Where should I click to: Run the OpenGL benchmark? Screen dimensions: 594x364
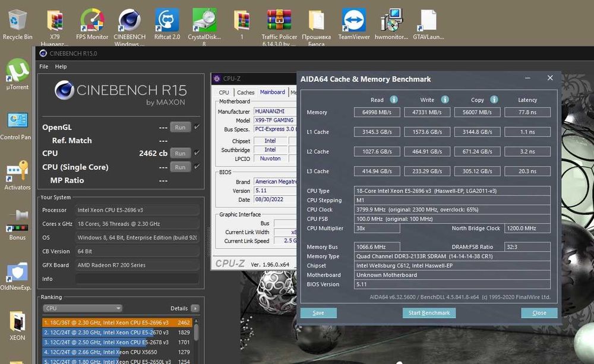click(181, 127)
